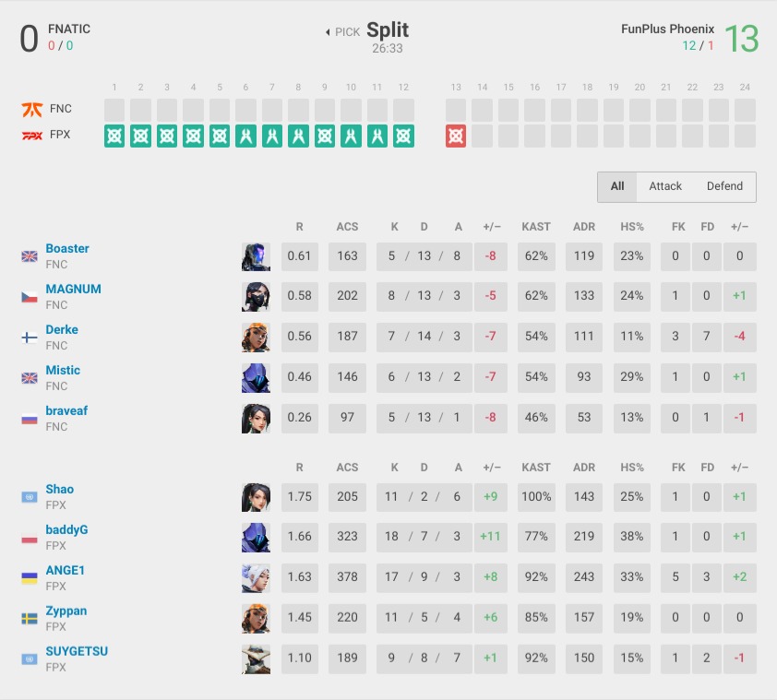Viewport: 777px width, 700px height.
Task: Click Zyppan's agent portrait icon
Action: point(256,619)
